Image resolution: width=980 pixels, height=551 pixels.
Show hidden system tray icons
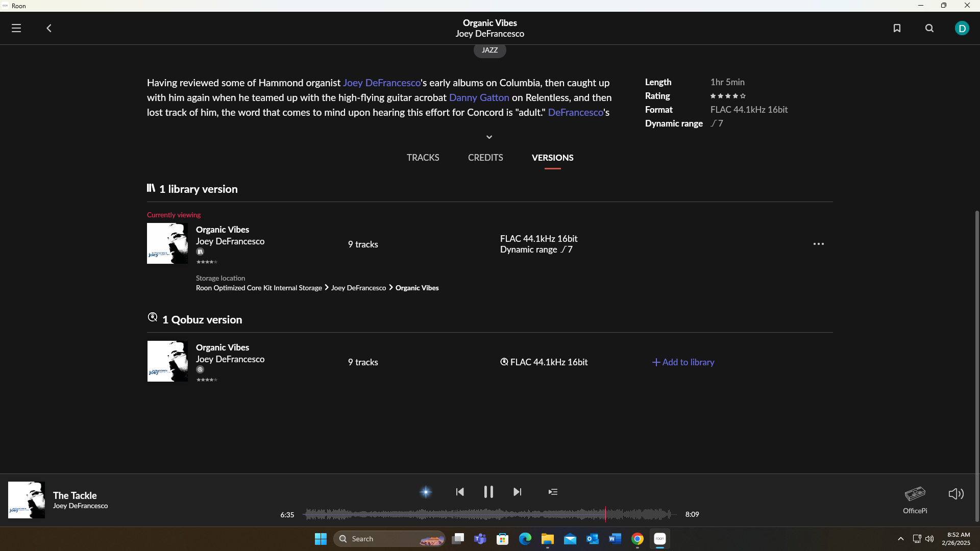[x=901, y=539]
